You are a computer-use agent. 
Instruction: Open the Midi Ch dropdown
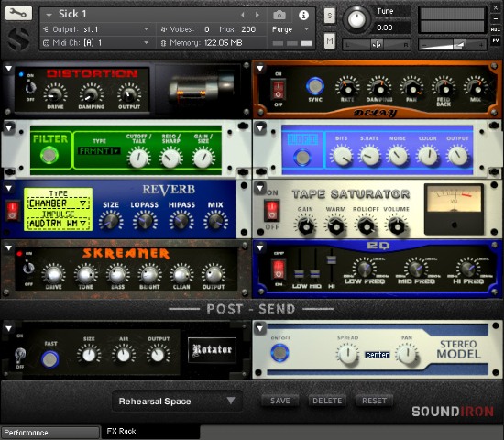[96, 42]
